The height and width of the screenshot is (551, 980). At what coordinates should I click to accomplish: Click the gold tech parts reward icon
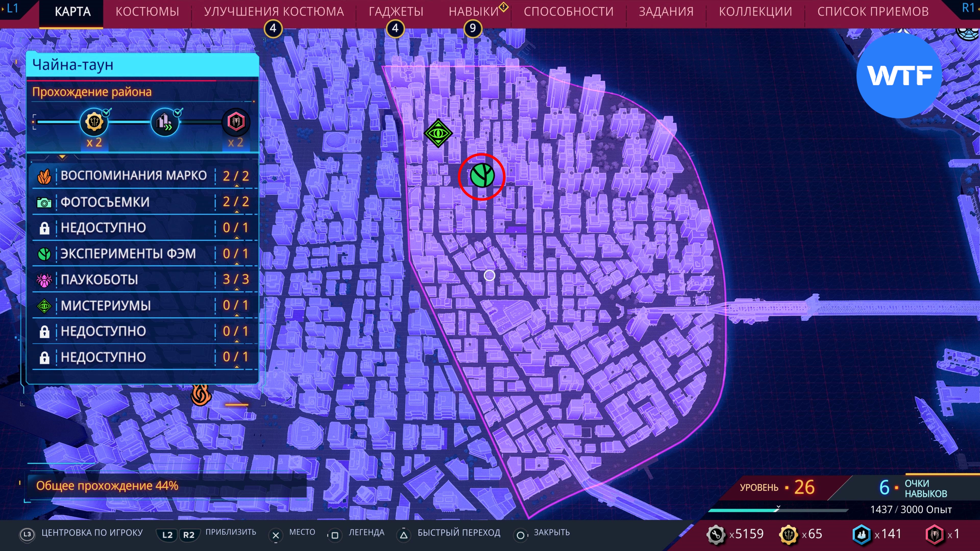tap(94, 122)
